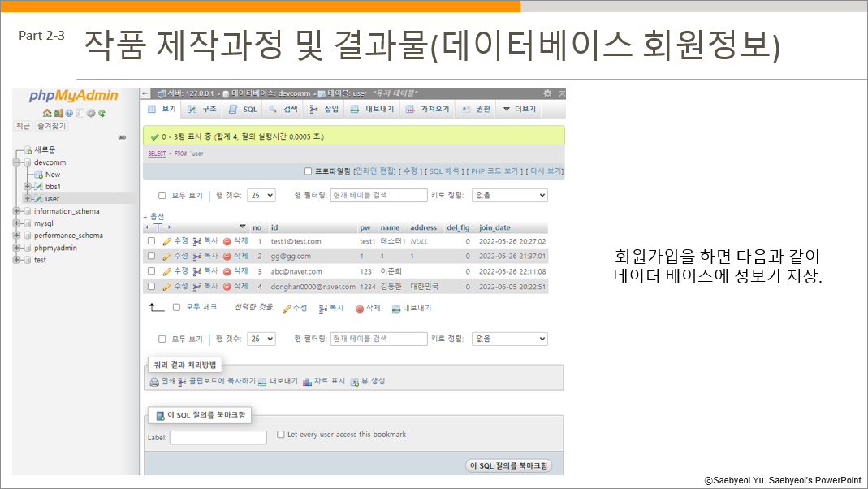Open the 권한 privileges tab
The width and height of the screenshot is (868, 489).
click(x=476, y=109)
